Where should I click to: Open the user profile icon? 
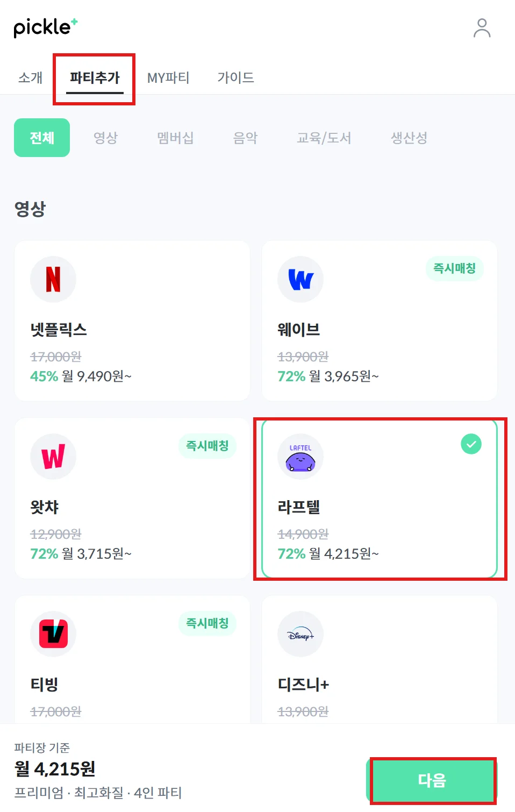(482, 28)
